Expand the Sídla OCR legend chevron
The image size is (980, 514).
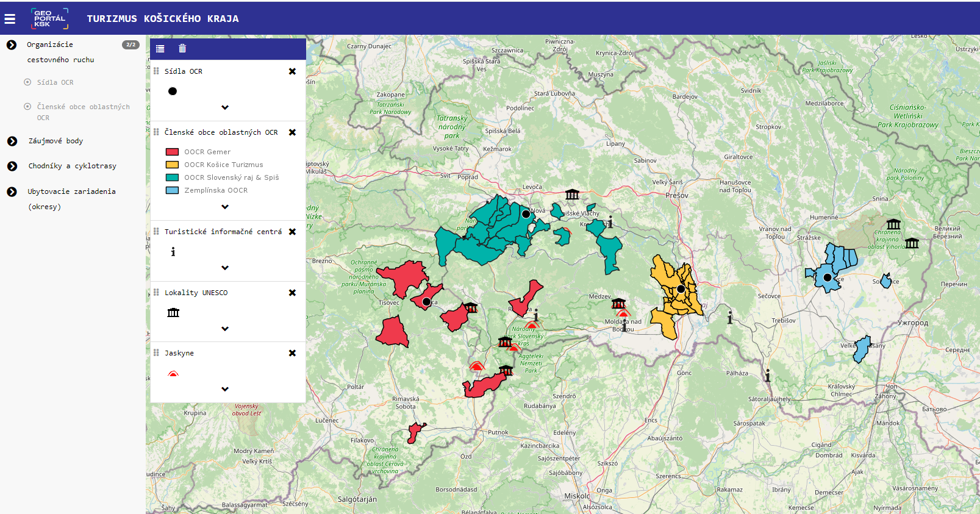(225, 107)
